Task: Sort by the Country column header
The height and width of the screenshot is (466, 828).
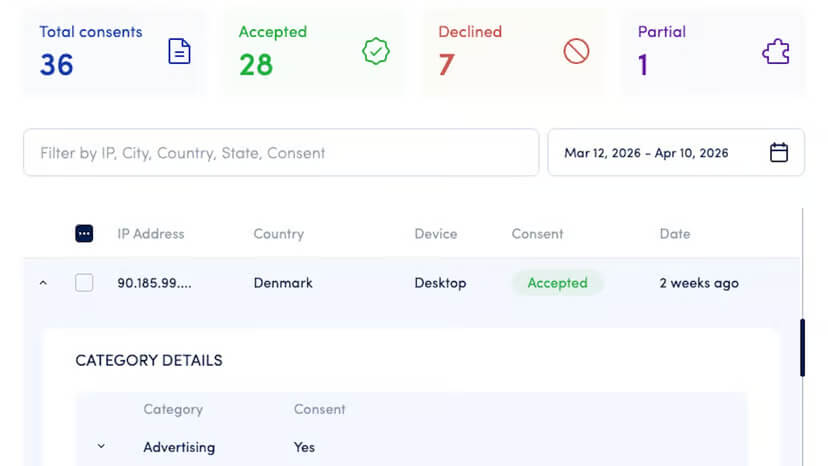Action: (x=278, y=234)
